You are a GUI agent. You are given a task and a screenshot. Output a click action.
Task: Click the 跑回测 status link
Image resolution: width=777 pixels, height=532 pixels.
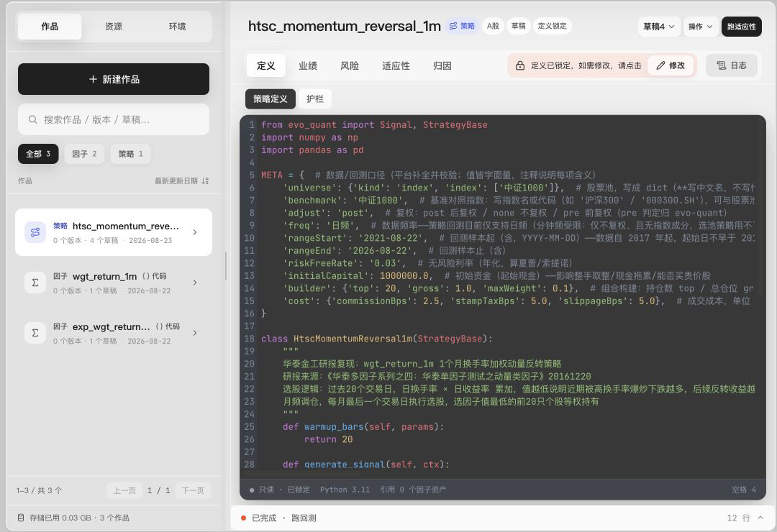[304, 518]
